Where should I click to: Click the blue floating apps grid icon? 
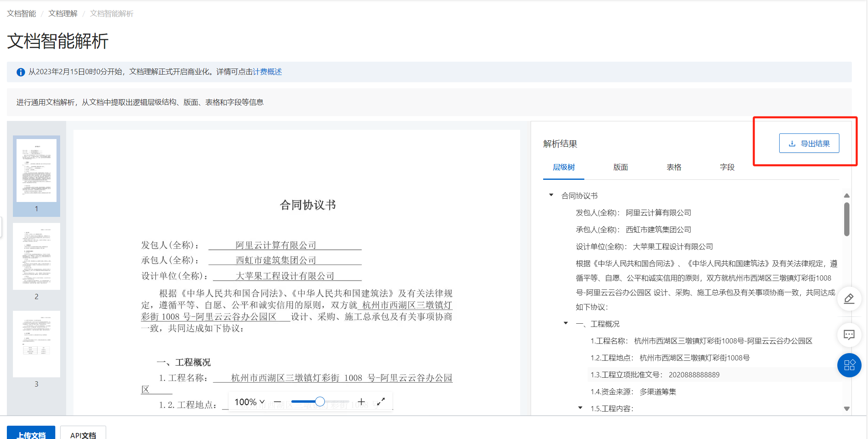click(849, 365)
